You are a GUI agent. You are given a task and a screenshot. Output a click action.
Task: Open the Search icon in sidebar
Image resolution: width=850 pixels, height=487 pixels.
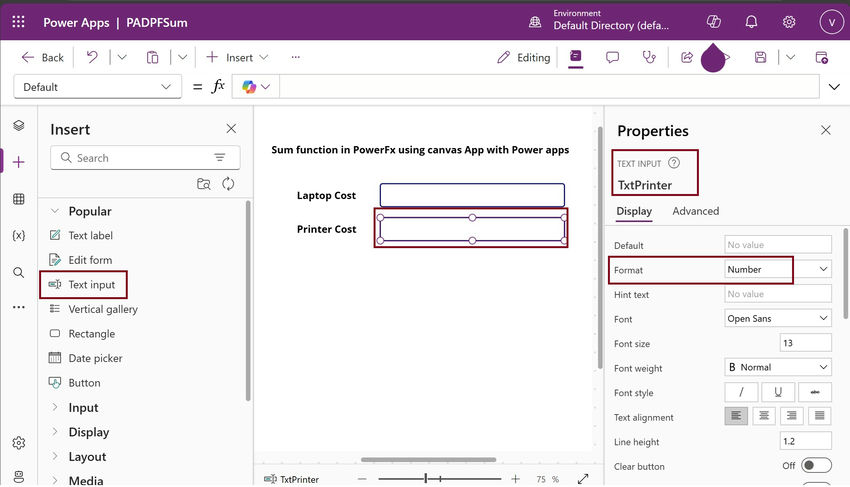pyautogui.click(x=18, y=272)
